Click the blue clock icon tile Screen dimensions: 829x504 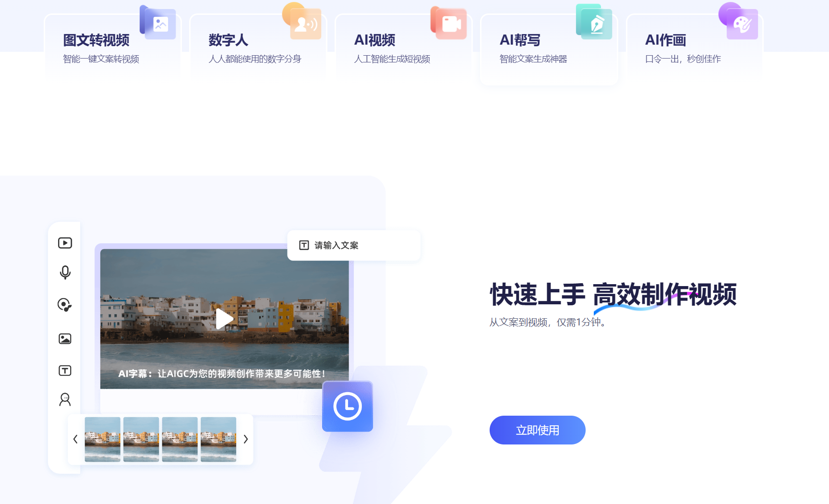(x=348, y=406)
